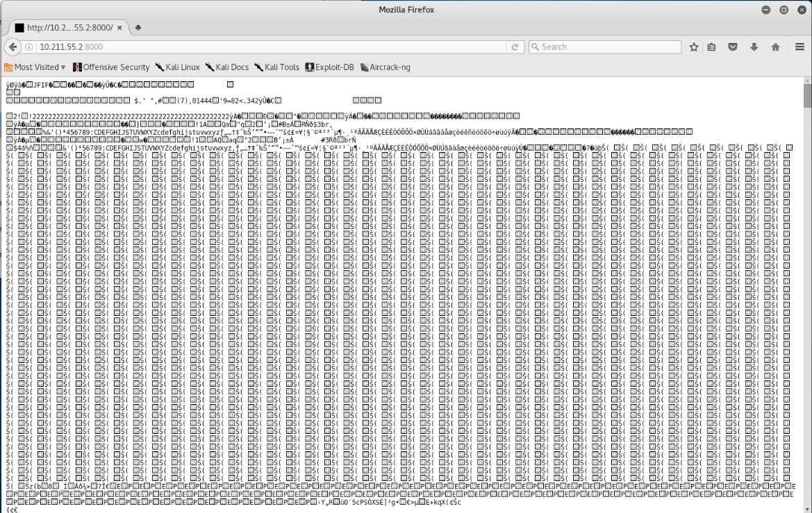Open the Firefox hamburger menu

(x=799, y=47)
